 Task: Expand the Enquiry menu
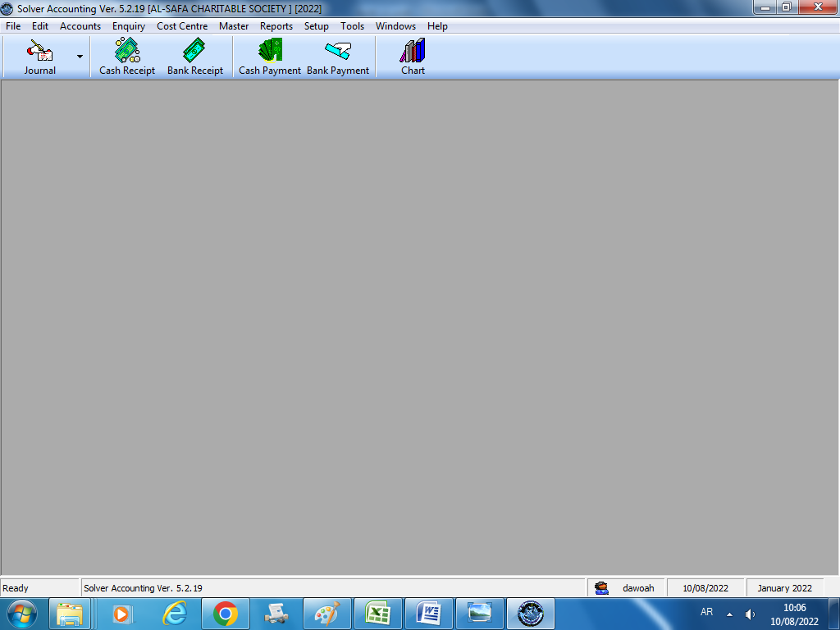129,26
